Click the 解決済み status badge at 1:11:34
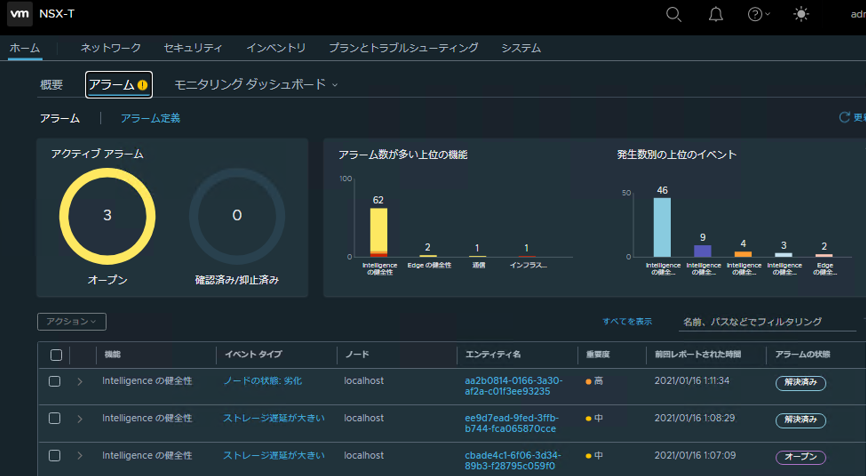 [x=800, y=383]
